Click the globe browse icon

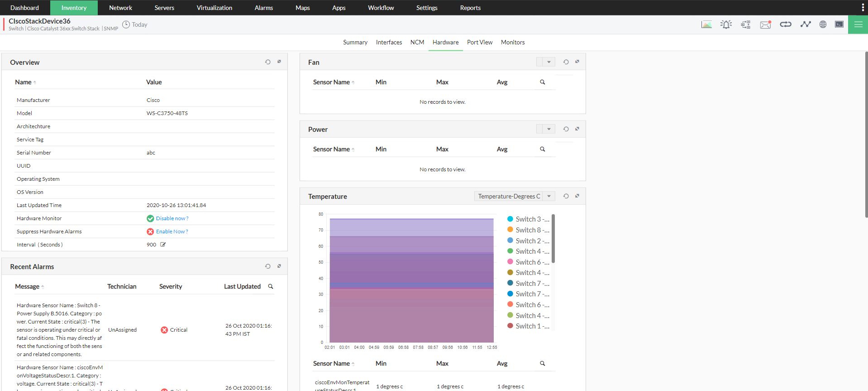point(823,24)
